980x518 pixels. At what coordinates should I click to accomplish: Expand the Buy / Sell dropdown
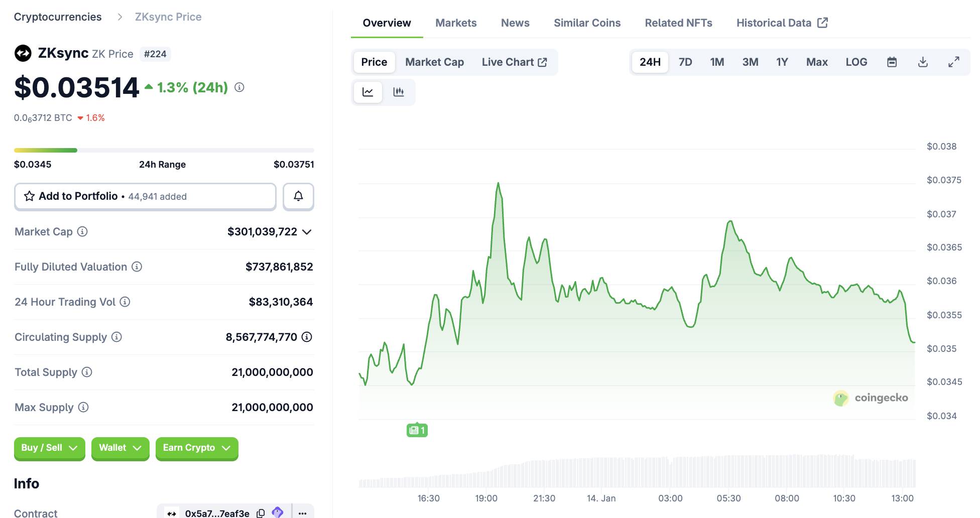pyautogui.click(x=49, y=448)
